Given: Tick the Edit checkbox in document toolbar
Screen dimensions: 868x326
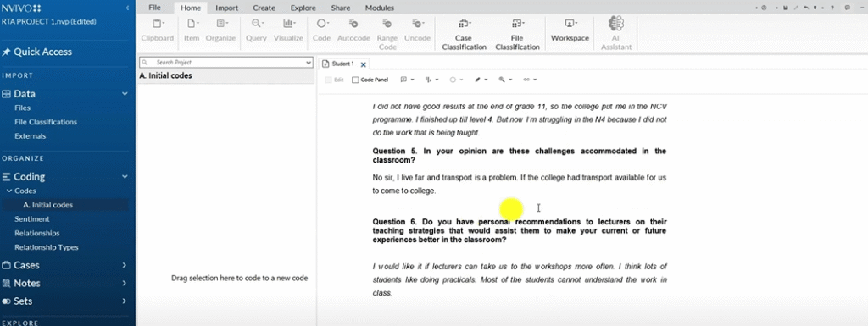Looking at the screenshot, I should click(x=329, y=80).
